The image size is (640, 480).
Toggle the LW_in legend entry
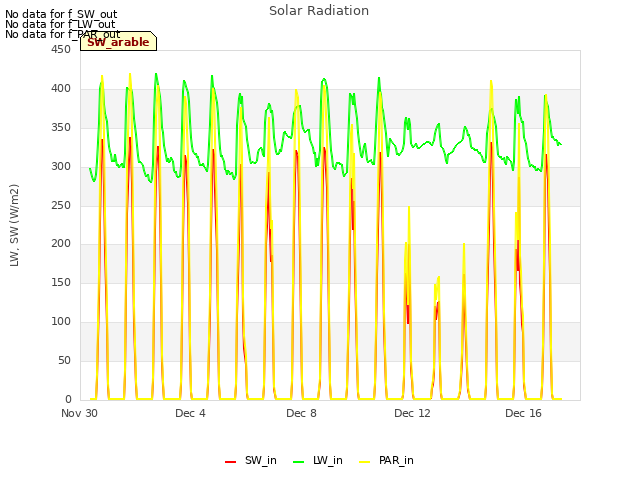pyautogui.click(x=318, y=460)
